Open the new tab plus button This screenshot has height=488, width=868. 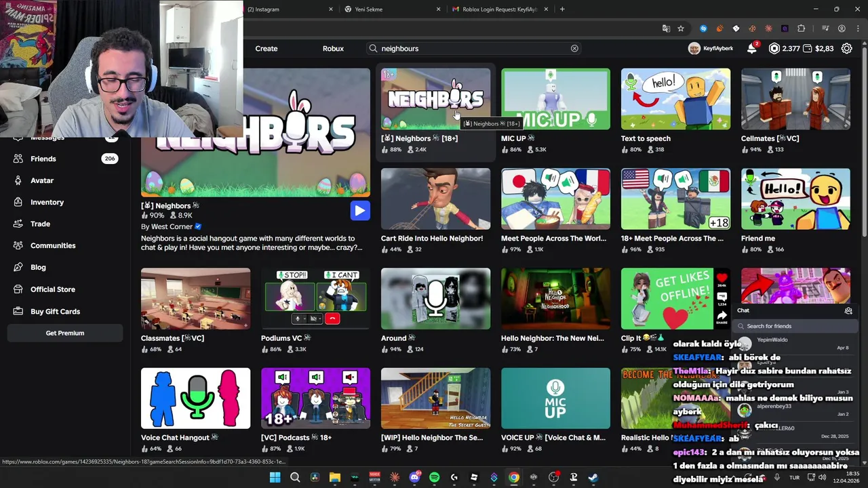point(562,9)
